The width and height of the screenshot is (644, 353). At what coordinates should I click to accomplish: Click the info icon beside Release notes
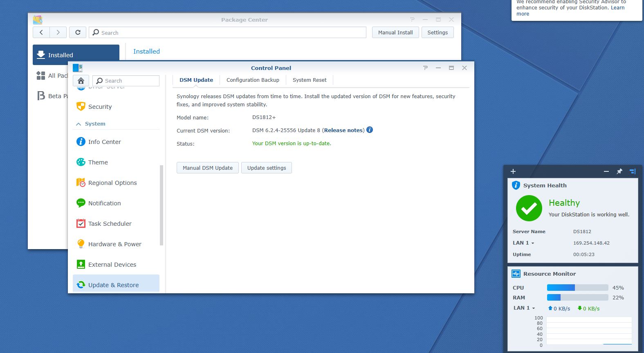[370, 130]
